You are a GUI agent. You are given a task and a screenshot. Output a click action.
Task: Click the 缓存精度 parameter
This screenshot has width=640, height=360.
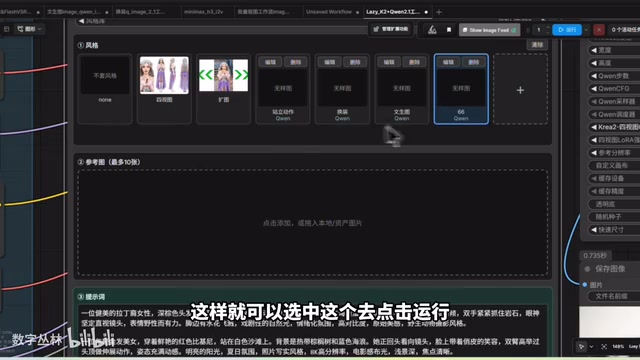point(613,191)
